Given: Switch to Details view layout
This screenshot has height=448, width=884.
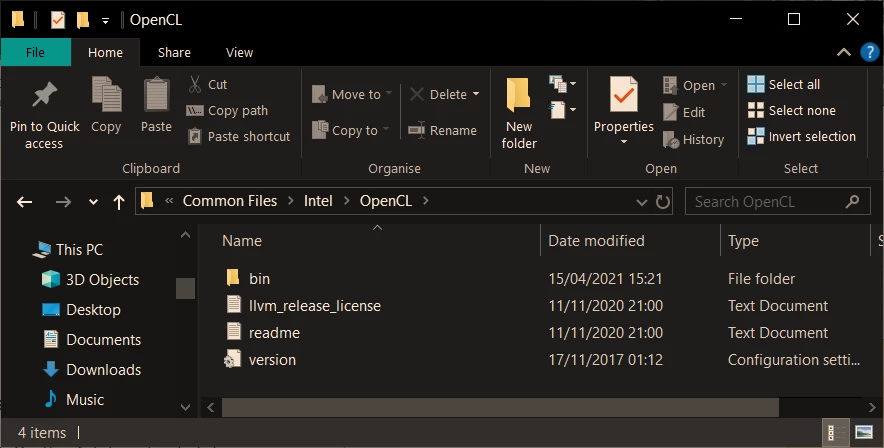Looking at the screenshot, I should click(x=836, y=433).
